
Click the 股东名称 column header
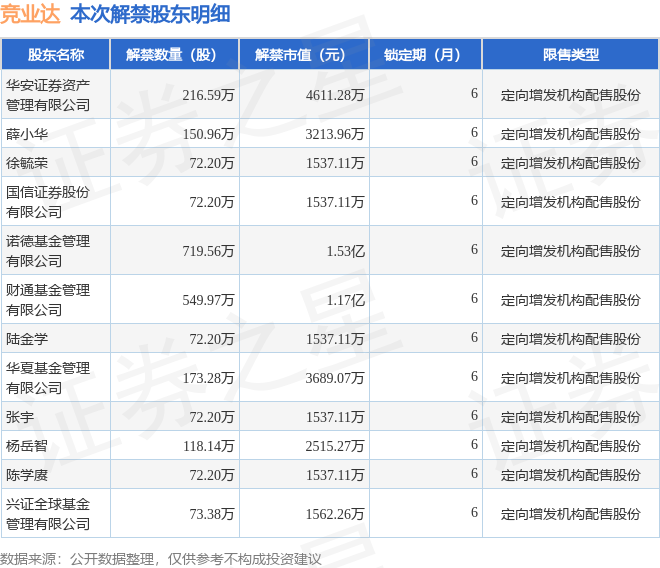coord(56,55)
